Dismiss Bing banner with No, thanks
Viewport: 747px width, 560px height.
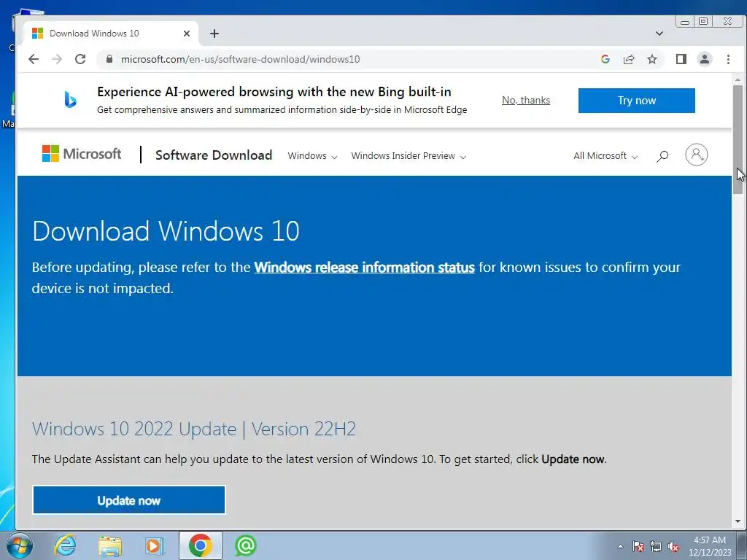[526, 101]
